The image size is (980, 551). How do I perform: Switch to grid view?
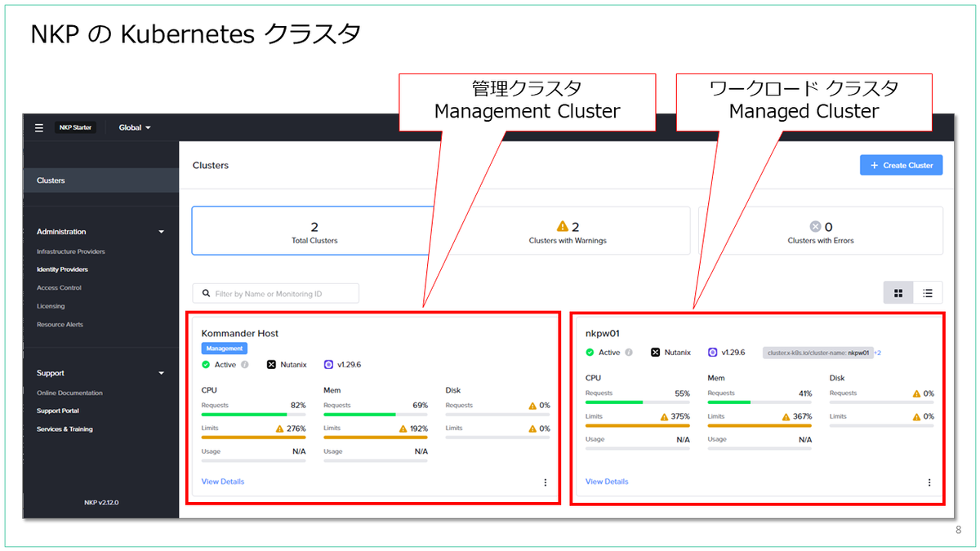pyautogui.click(x=898, y=293)
